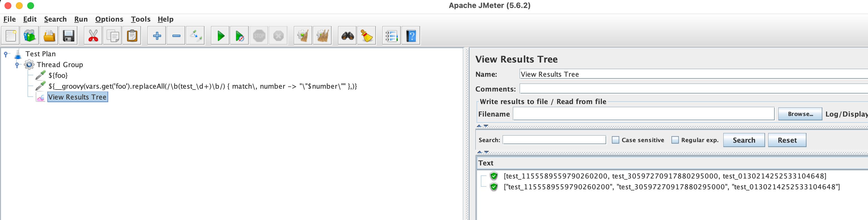The height and width of the screenshot is (220, 868).
Task: Click the Open file folder icon
Action: click(49, 36)
